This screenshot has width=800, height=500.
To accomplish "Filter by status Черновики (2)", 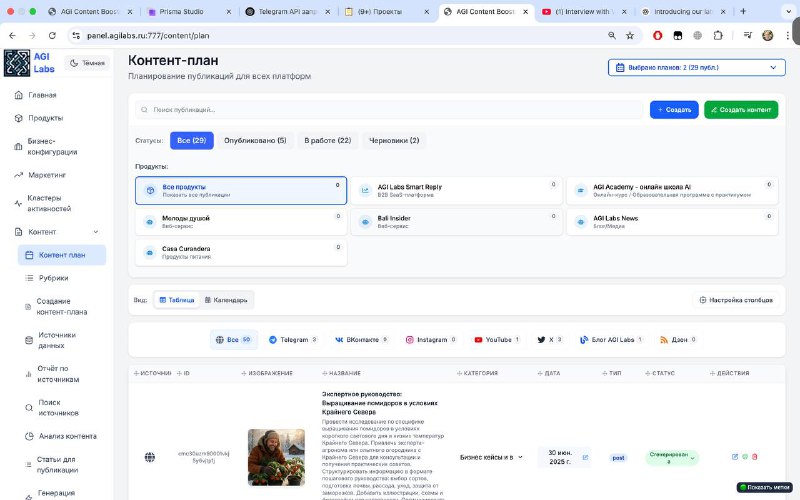I will tap(394, 140).
